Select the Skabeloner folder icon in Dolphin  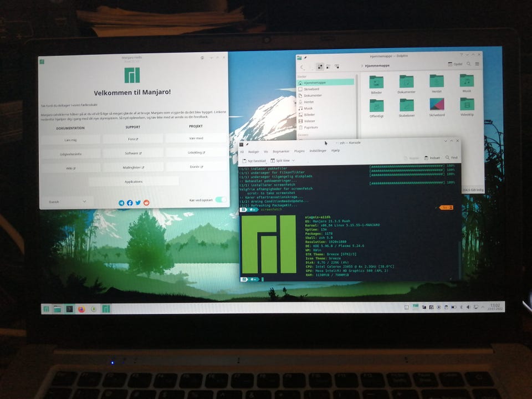tap(406, 105)
